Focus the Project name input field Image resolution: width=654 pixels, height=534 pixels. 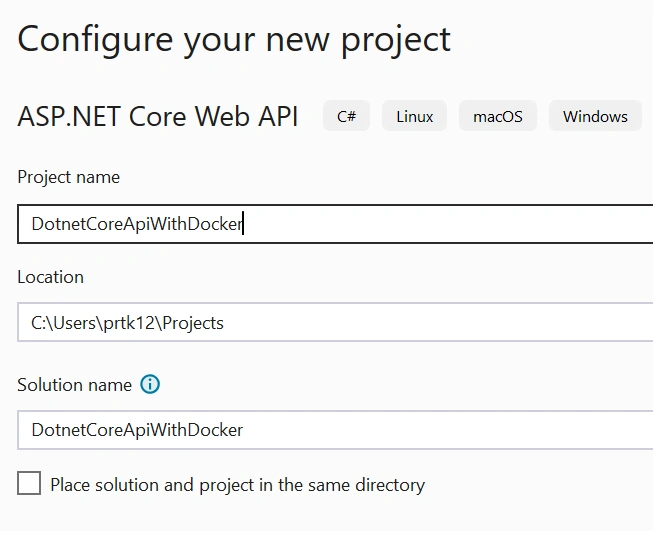pyautogui.click(x=335, y=224)
